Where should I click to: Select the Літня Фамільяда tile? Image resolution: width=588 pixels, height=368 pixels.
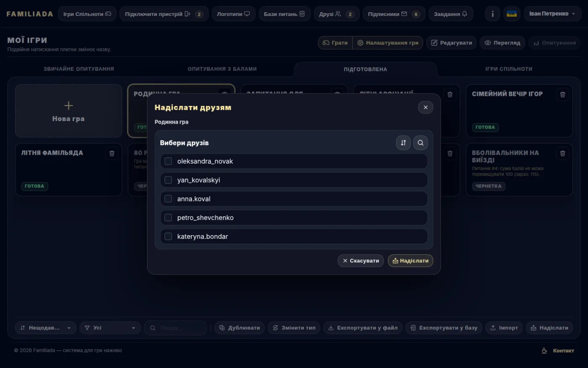[68, 170]
